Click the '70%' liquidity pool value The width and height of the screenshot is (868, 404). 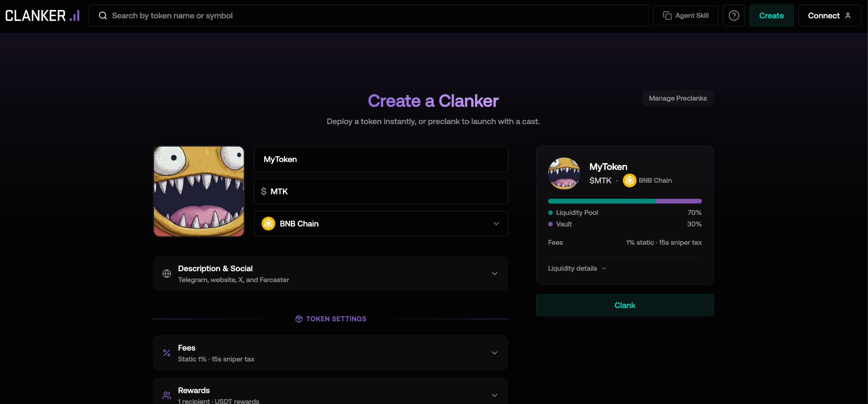(694, 213)
